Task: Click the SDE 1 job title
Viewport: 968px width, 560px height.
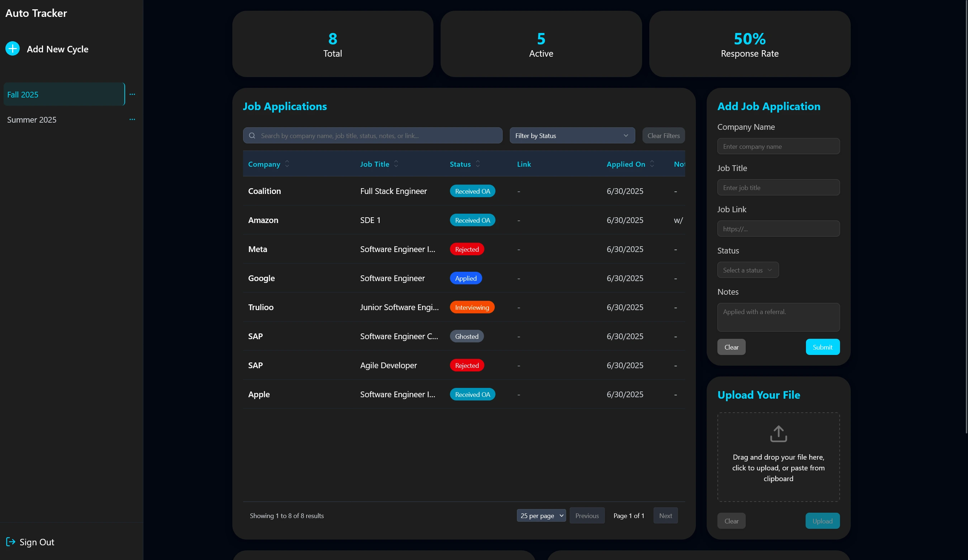Action: click(370, 220)
